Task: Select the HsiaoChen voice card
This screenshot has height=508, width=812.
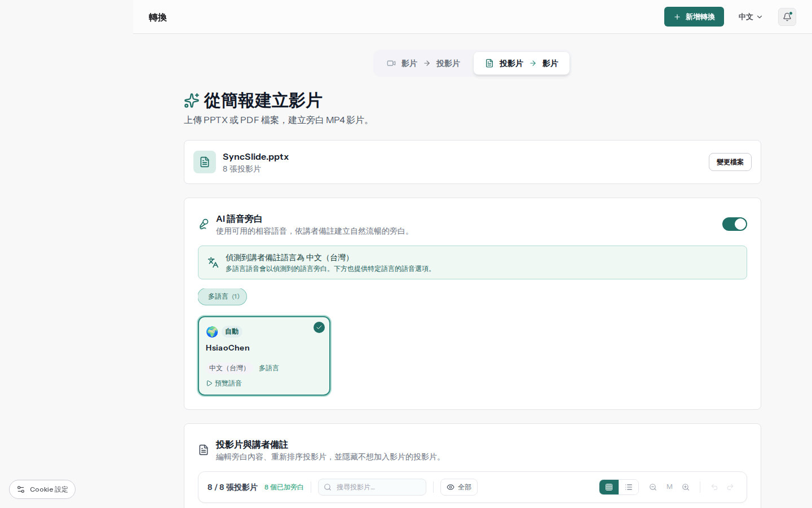Action: 264,356
